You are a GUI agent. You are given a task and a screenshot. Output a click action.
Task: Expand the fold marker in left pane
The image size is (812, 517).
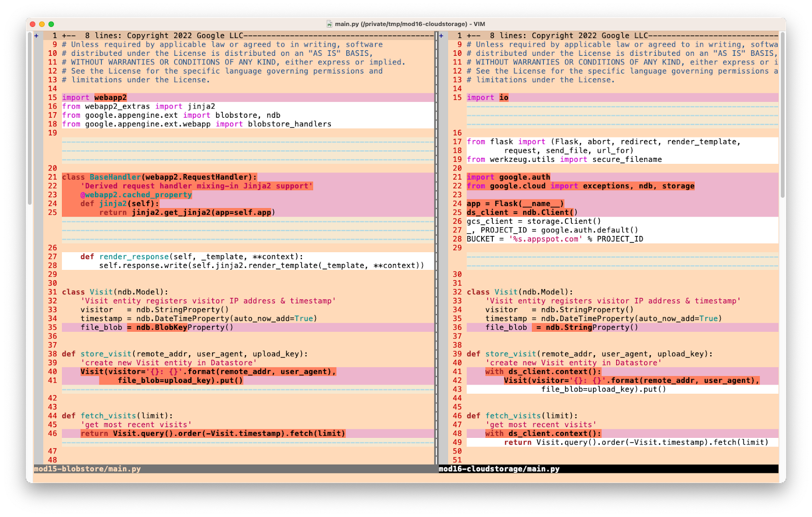[x=36, y=36]
